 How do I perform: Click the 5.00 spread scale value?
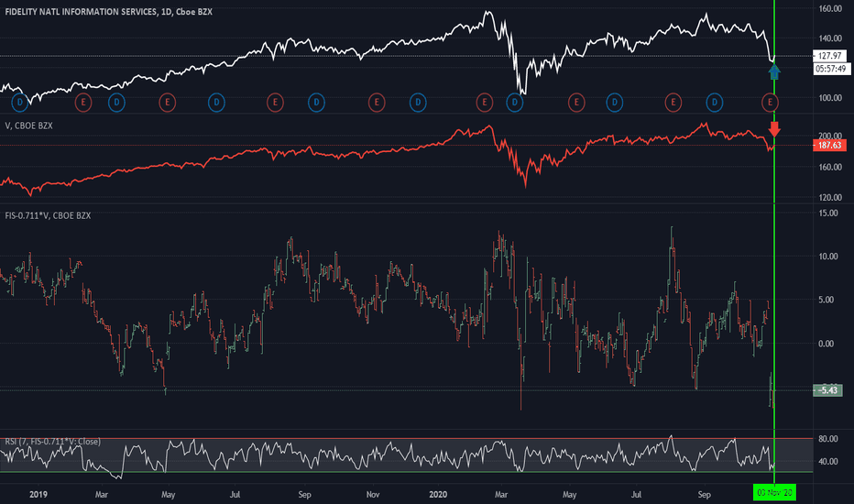pyautogui.click(x=827, y=300)
